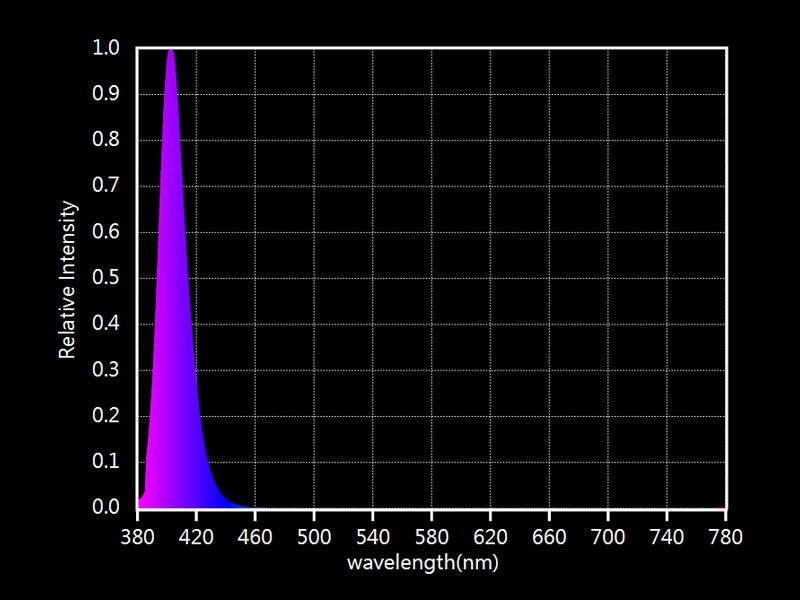This screenshot has width=800, height=600.
Task: Choose the 620 wavelength tick label
Action: click(490, 537)
